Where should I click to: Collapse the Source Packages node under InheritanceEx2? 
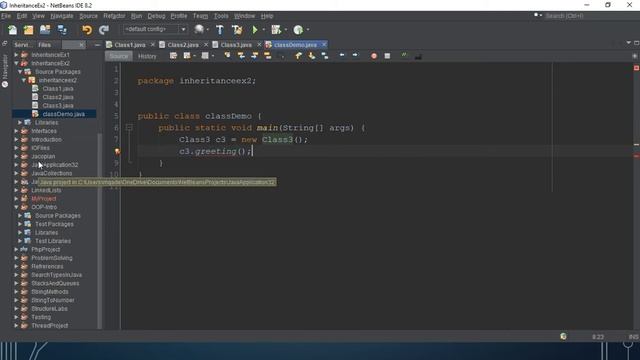coord(20,72)
